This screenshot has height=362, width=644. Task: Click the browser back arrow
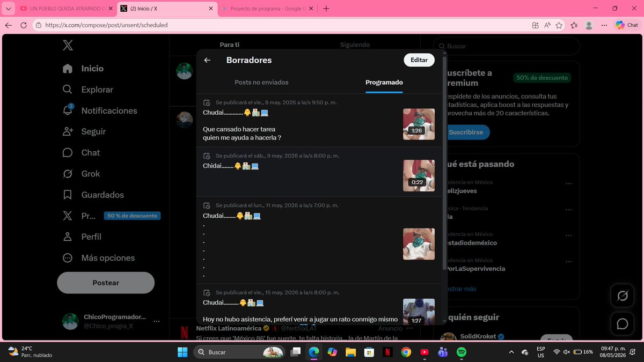point(9,25)
